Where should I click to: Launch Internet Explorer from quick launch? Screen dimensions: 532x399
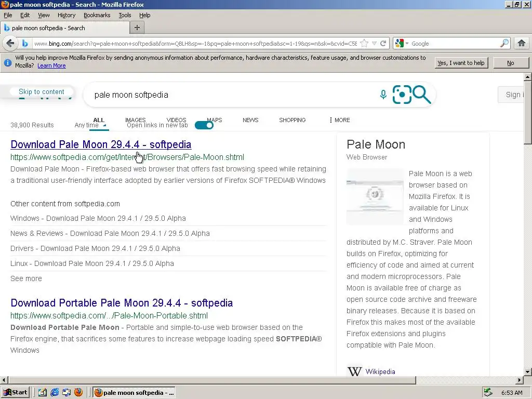[54, 393]
